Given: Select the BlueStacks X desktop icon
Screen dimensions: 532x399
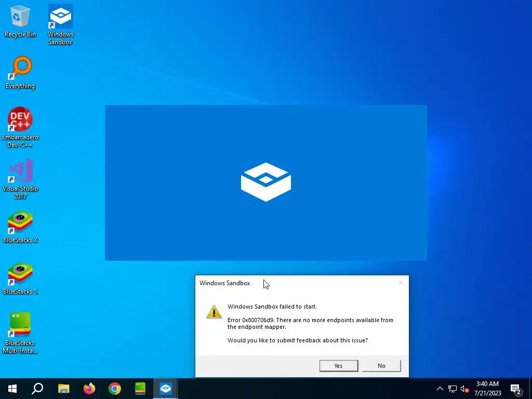Looking at the screenshot, I should click(20, 228).
